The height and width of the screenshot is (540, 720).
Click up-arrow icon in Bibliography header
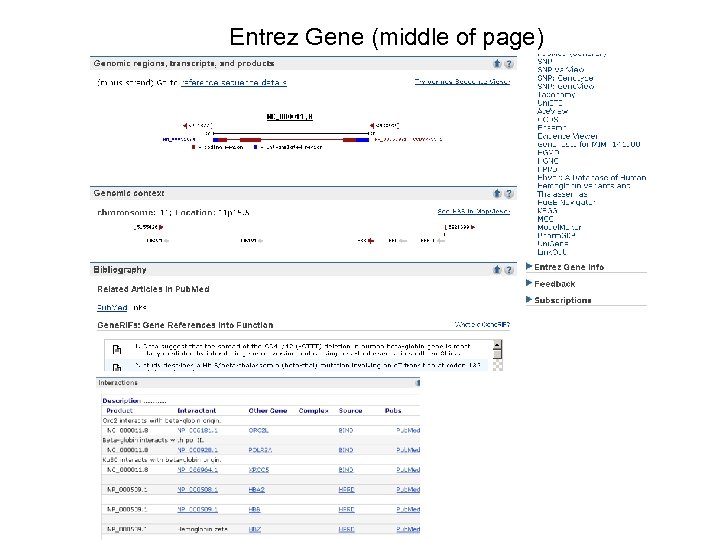(x=497, y=269)
